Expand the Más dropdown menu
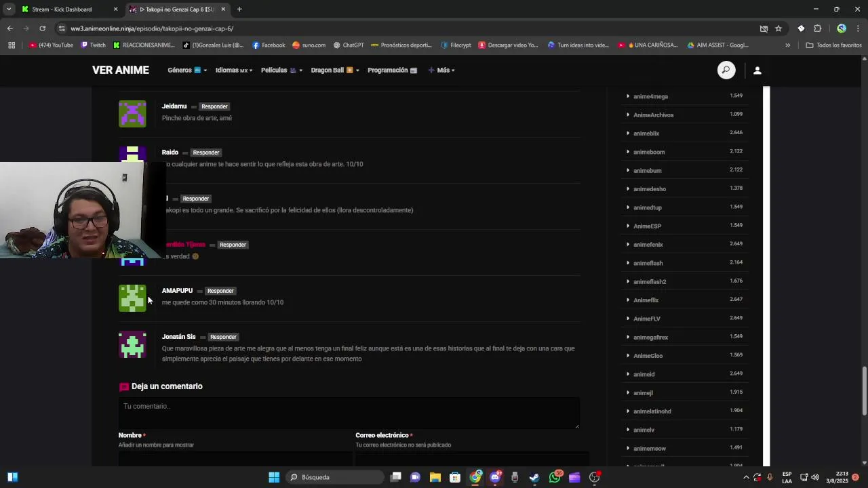Viewport: 868px width, 488px height. coord(441,70)
